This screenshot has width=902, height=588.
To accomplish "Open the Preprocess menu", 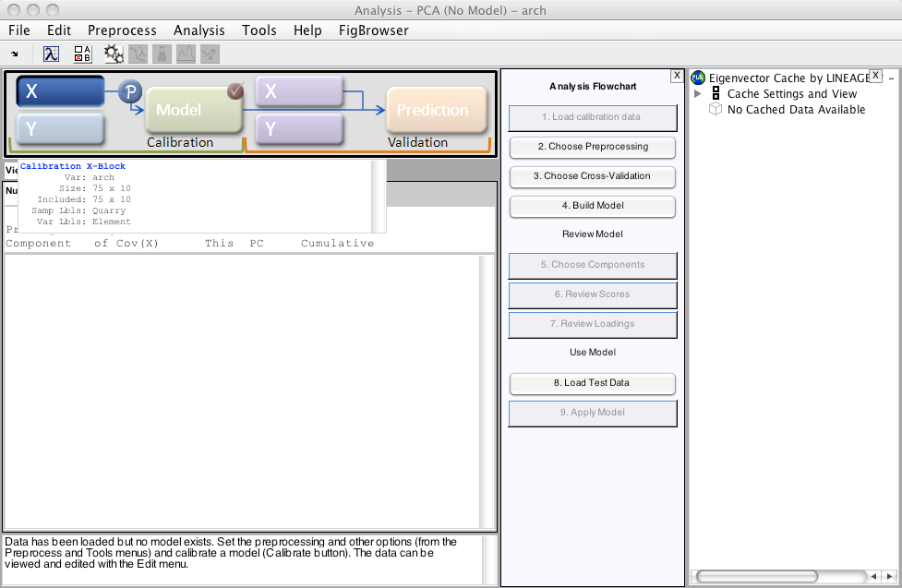I will (122, 30).
